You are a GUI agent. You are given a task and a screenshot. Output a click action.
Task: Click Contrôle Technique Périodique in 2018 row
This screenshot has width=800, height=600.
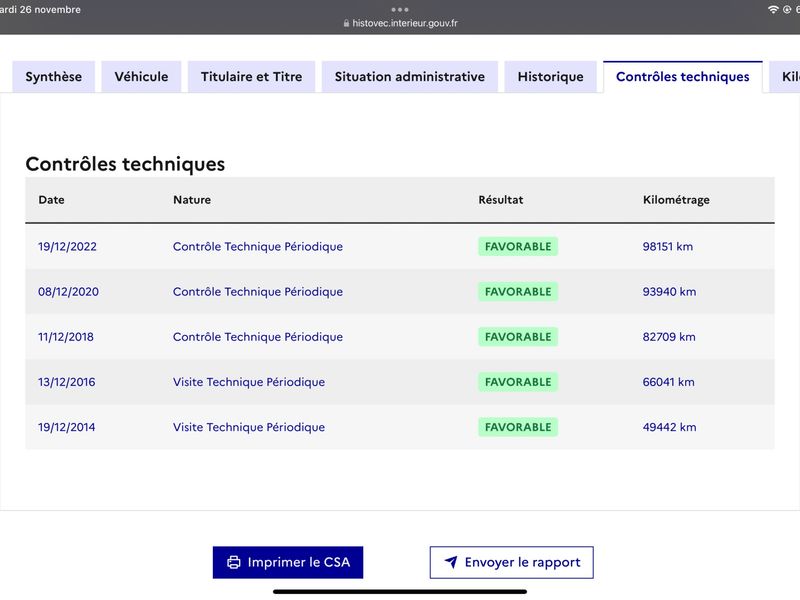click(258, 337)
